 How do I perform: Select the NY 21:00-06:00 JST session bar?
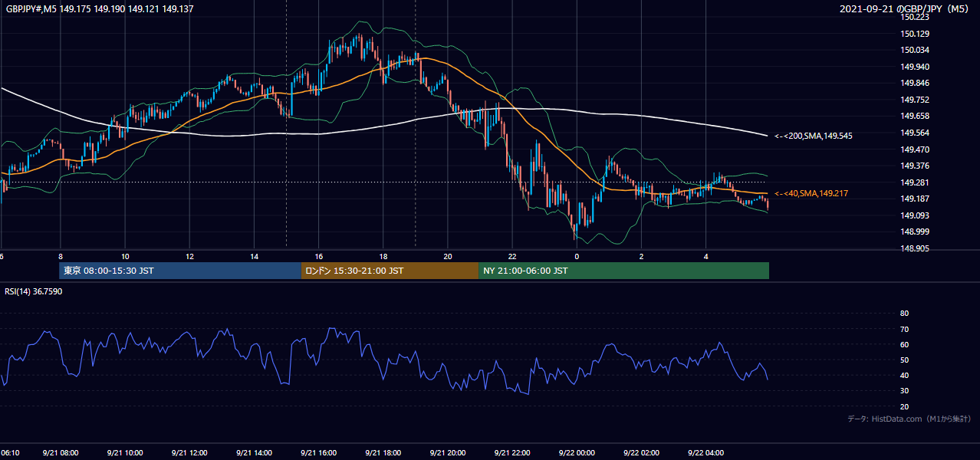(x=624, y=271)
